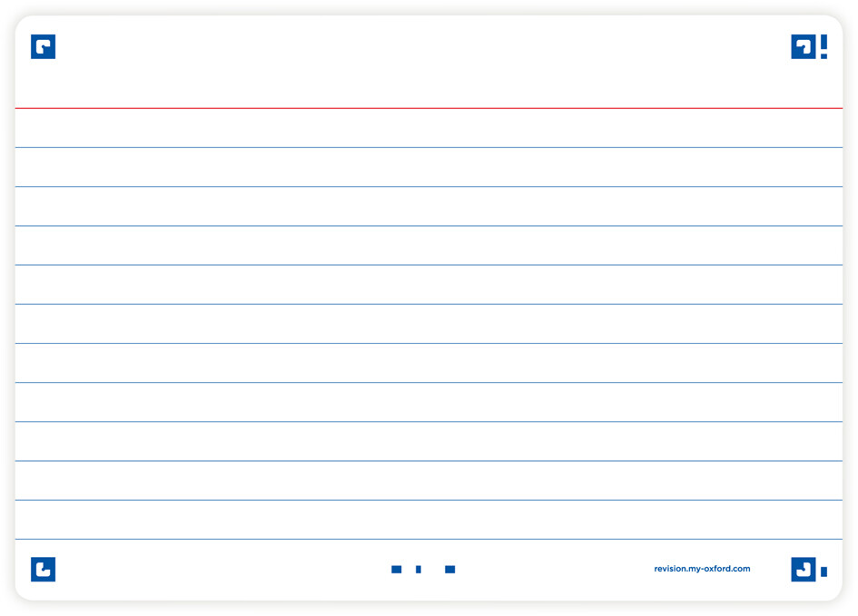Click the narrow middle blue rectangle at bottom center
The width and height of the screenshot is (858, 616).
coord(419,570)
